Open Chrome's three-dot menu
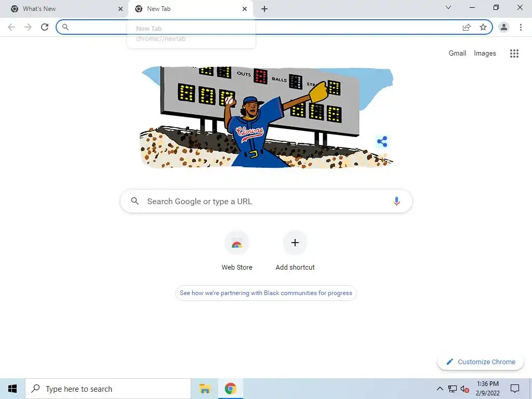The height and width of the screenshot is (399, 532). [521, 27]
